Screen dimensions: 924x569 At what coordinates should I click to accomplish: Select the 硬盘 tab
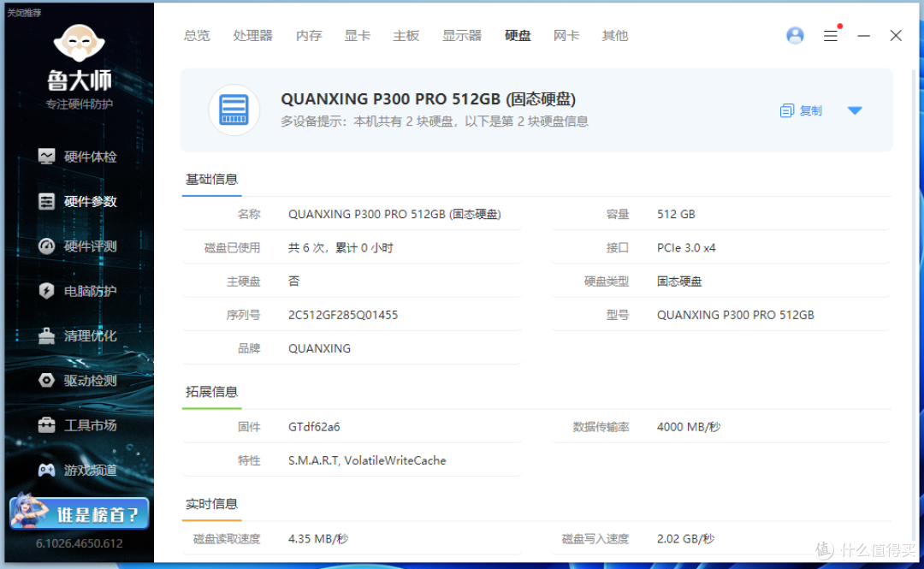pyautogui.click(x=518, y=36)
